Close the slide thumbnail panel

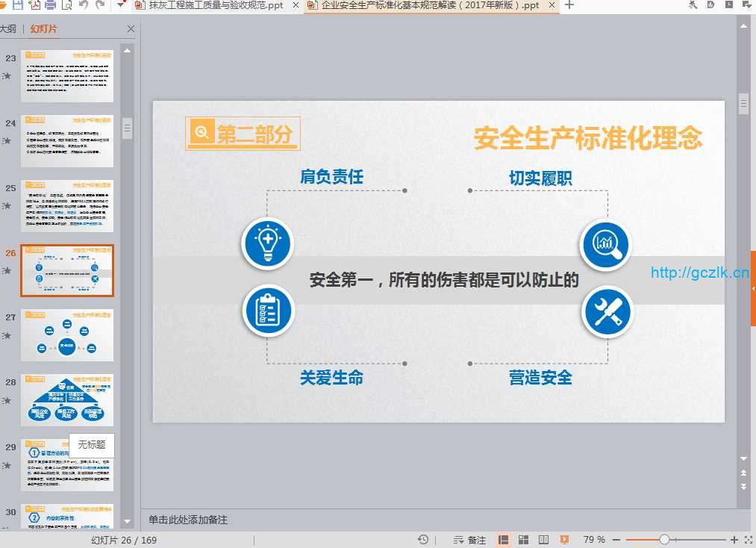point(131,29)
